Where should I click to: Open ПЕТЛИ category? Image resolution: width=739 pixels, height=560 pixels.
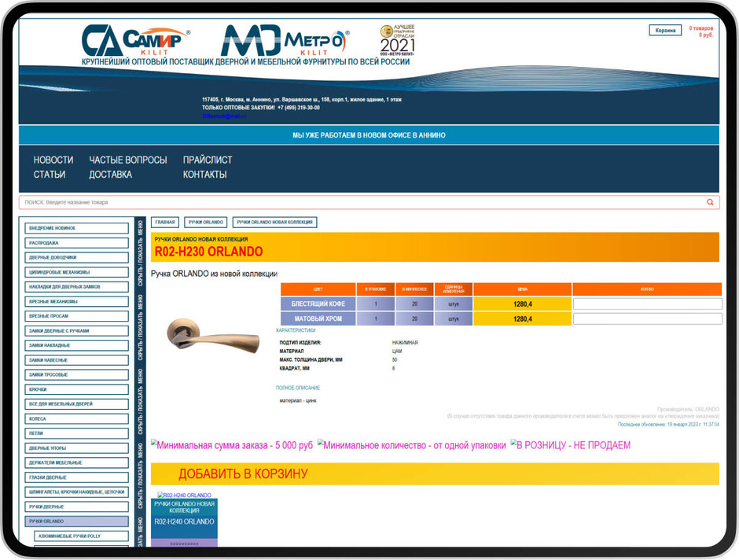pyautogui.click(x=76, y=433)
